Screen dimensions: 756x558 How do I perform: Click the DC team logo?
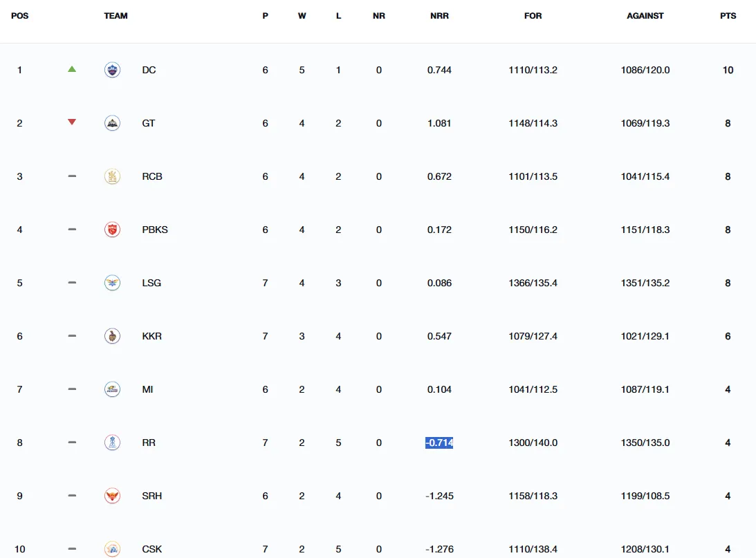click(112, 70)
